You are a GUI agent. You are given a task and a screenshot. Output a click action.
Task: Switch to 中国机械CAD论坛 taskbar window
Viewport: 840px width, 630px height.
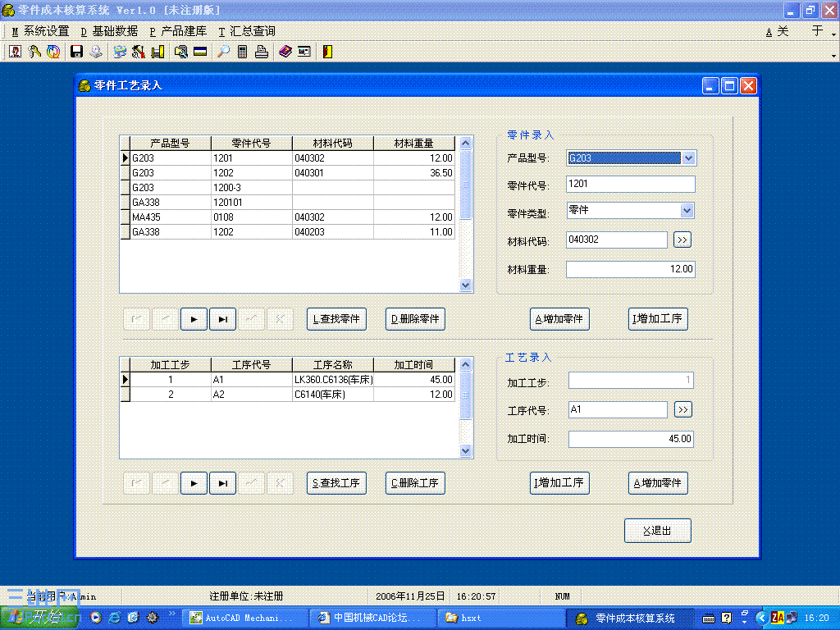(372, 618)
